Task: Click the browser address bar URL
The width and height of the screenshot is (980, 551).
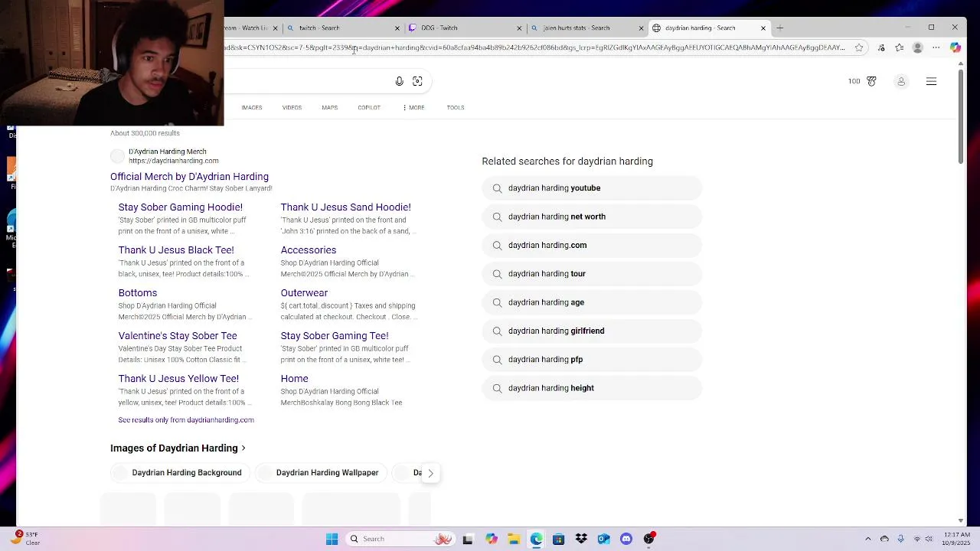Action: pyautogui.click(x=536, y=47)
